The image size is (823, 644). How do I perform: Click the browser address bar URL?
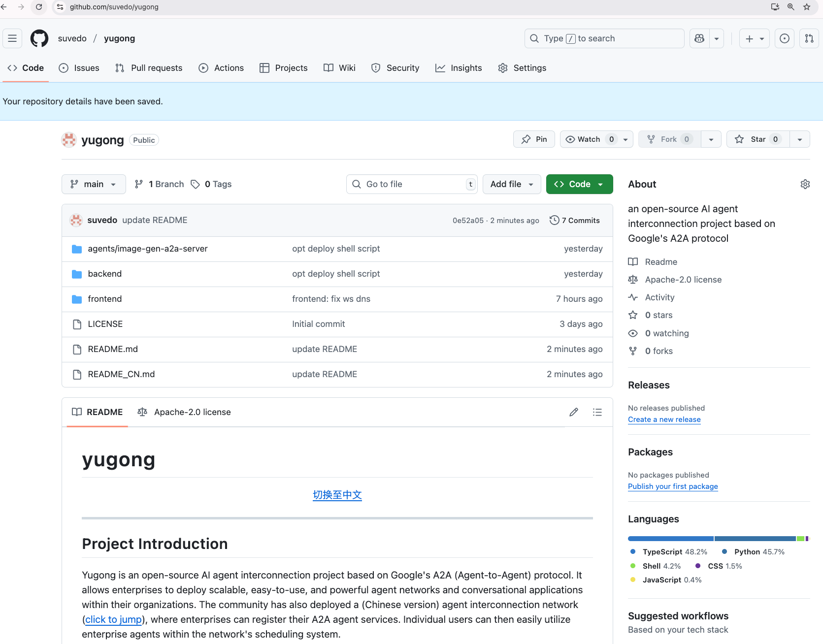pyautogui.click(x=114, y=7)
